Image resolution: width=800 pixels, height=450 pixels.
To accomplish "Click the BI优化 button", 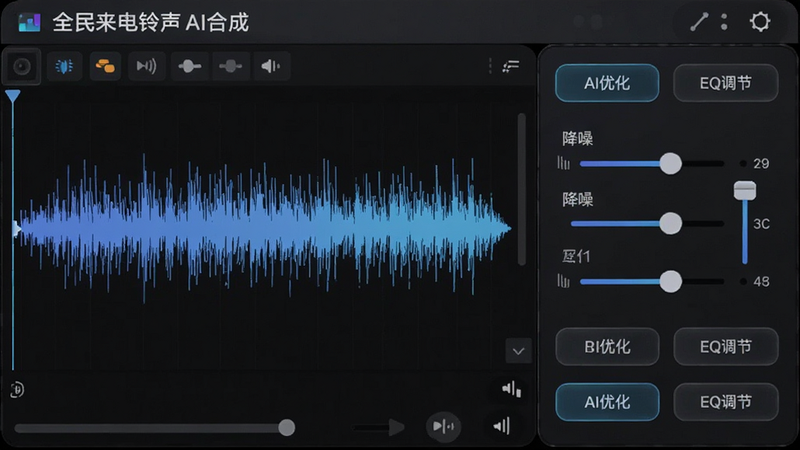I will click(607, 347).
